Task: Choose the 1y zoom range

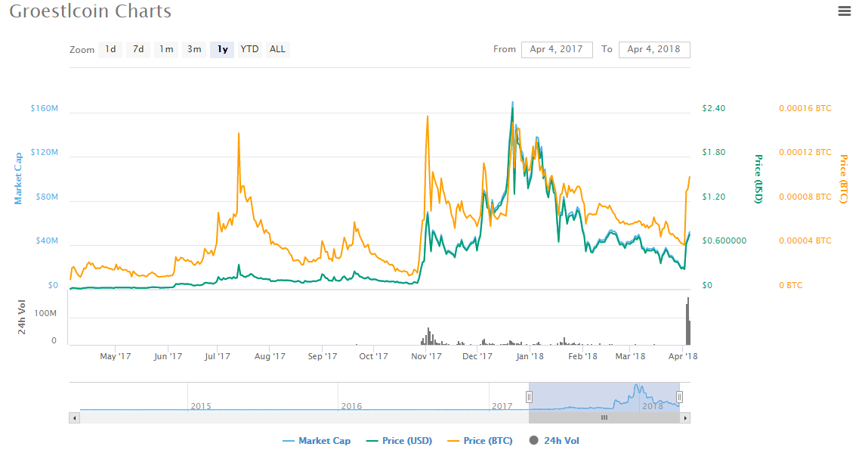Action: (x=222, y=50)
